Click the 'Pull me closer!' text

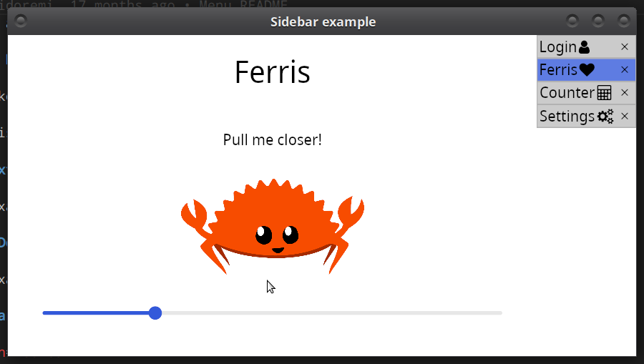(x=273, y=140)
